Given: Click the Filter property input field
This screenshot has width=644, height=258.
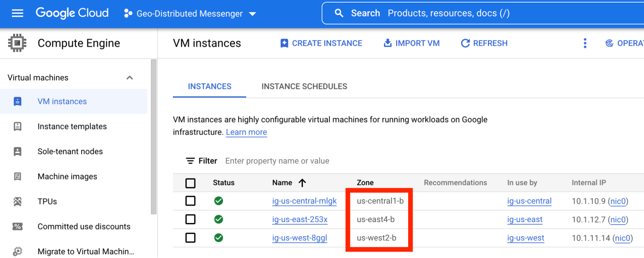Looking at the screenshot, I should 277,161.
